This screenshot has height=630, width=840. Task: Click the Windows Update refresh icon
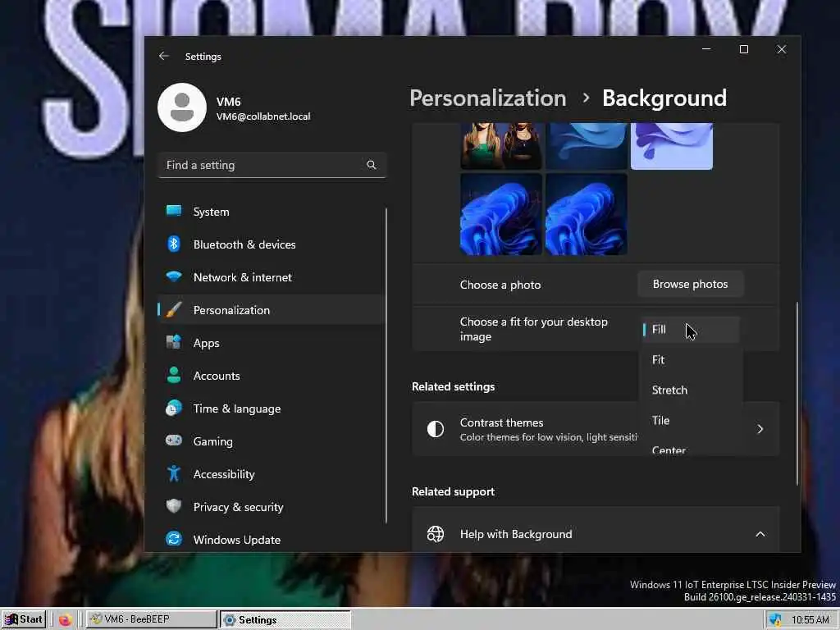[174, 539]
